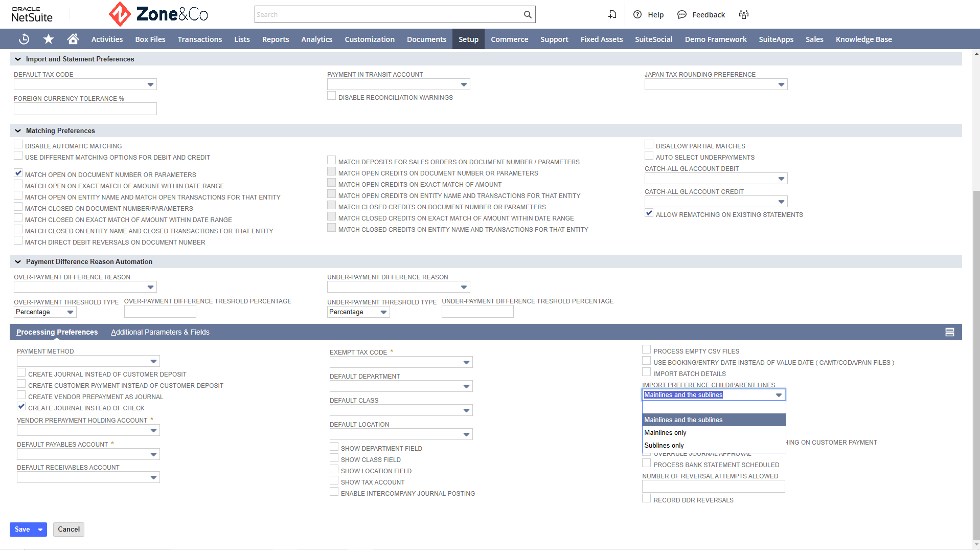Click the Cancel button

coord(69,530)
